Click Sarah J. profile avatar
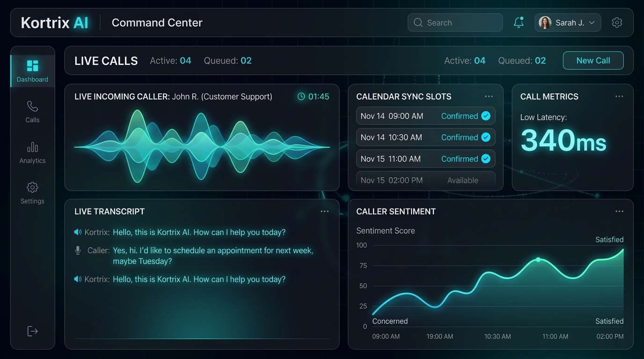 (545, 22)
